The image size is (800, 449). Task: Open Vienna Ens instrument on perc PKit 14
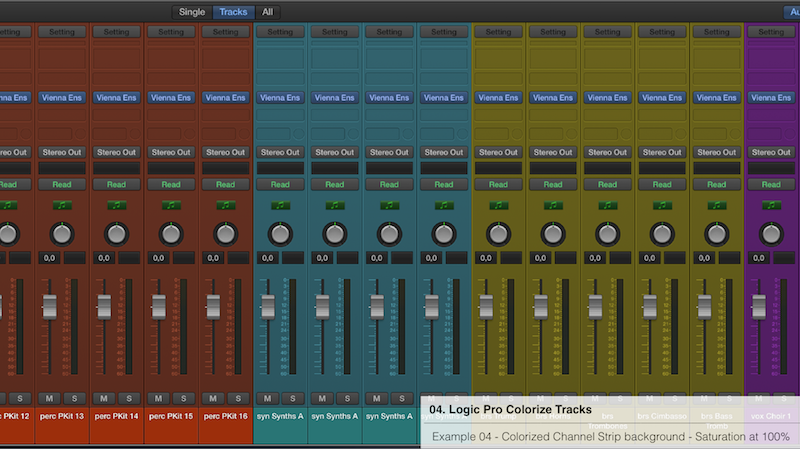116,97
